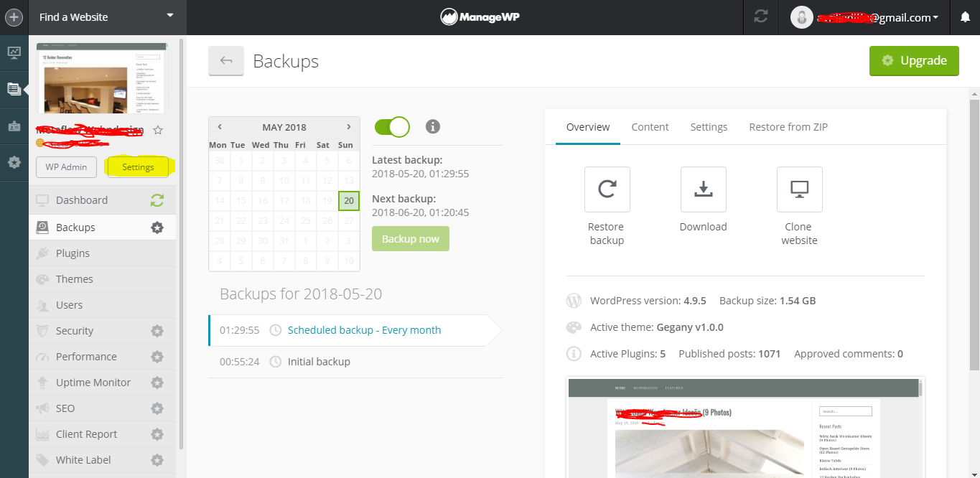The width and height of the screenshot is (980, 478).
Task: Click the green refresh icon beside Dashboard
Action: [157, 200]
